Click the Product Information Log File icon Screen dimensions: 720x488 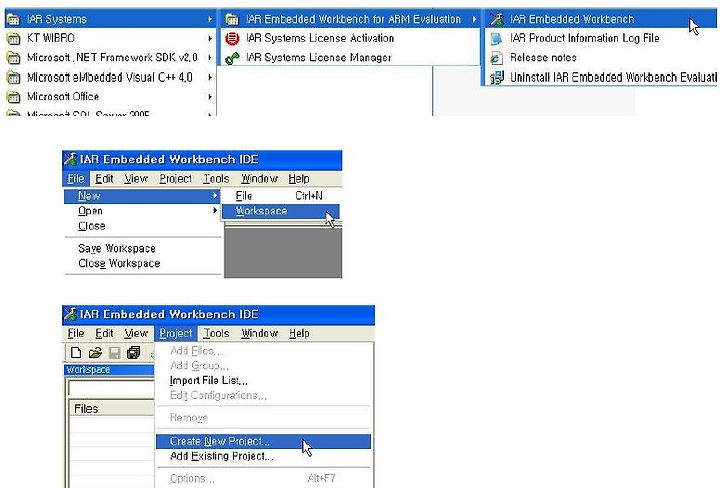[496, 39]
